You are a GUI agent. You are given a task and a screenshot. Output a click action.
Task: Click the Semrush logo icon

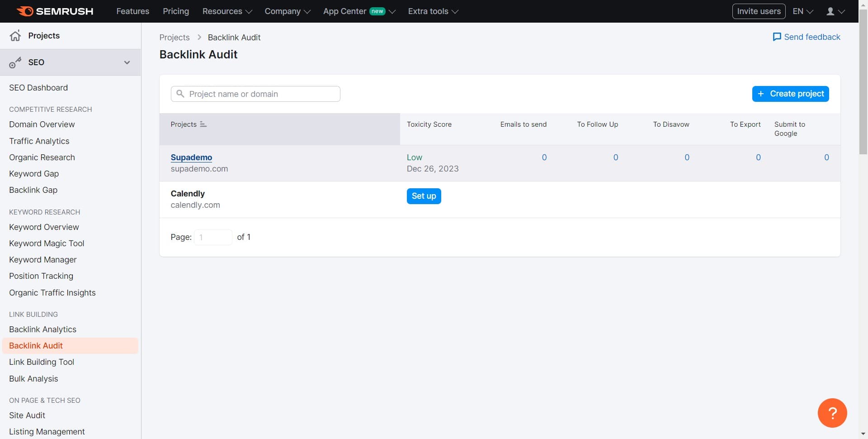(25, 11)
